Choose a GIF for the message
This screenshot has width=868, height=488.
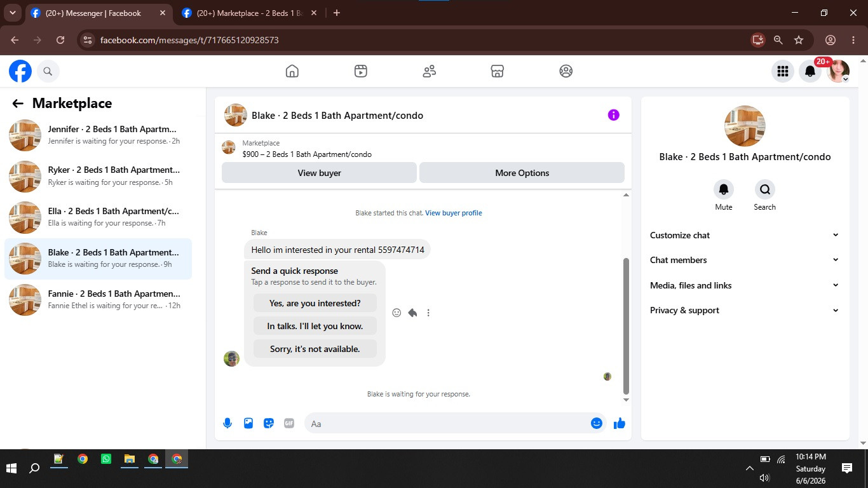(x=289, y=423)
